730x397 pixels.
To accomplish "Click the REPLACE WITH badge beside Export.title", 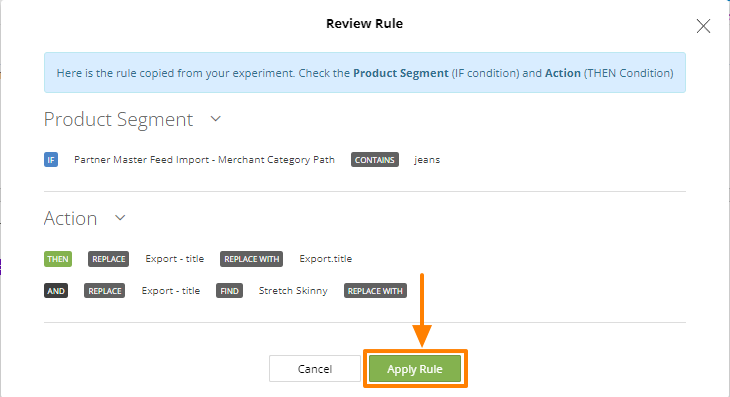I will pyautogui.click(x=251, y=259).
